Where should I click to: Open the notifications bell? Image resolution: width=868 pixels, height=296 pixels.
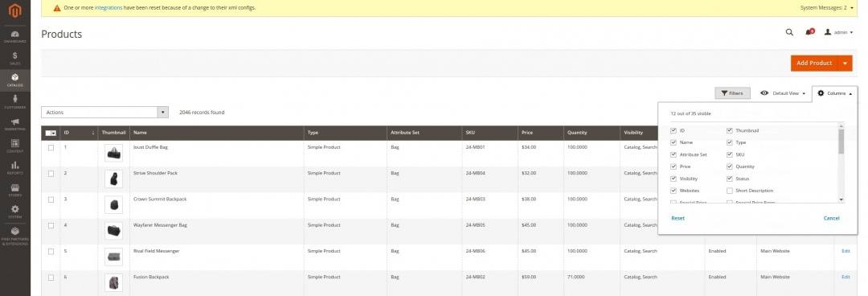click(x=809, y=32)
